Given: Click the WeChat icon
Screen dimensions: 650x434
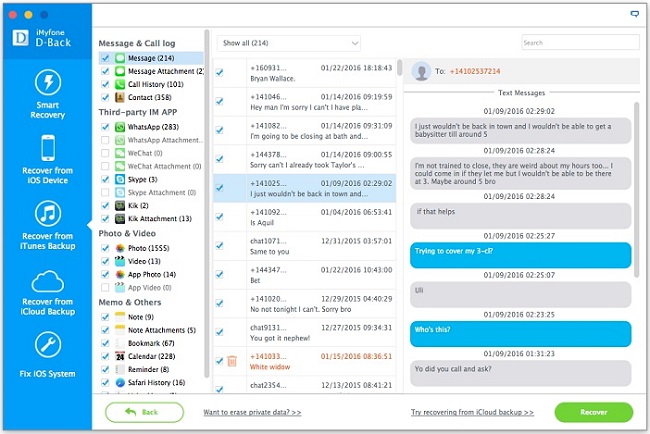Looking at the screenshot, I should click(120, 153).
